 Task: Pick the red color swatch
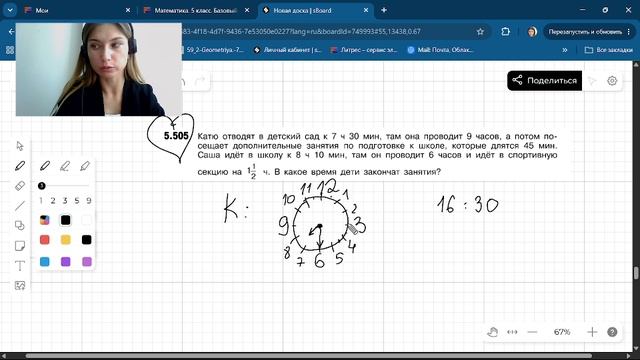(44, 240)
